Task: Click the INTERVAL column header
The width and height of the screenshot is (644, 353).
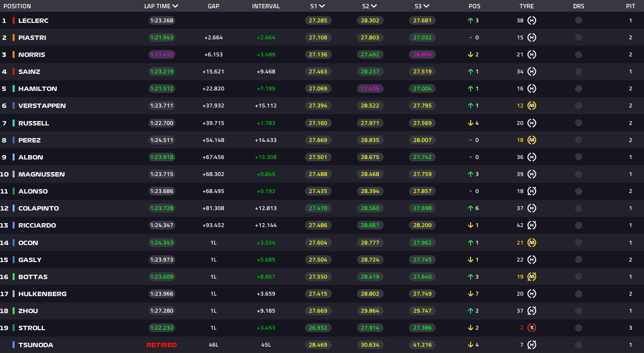Action: tap(266, 6)
